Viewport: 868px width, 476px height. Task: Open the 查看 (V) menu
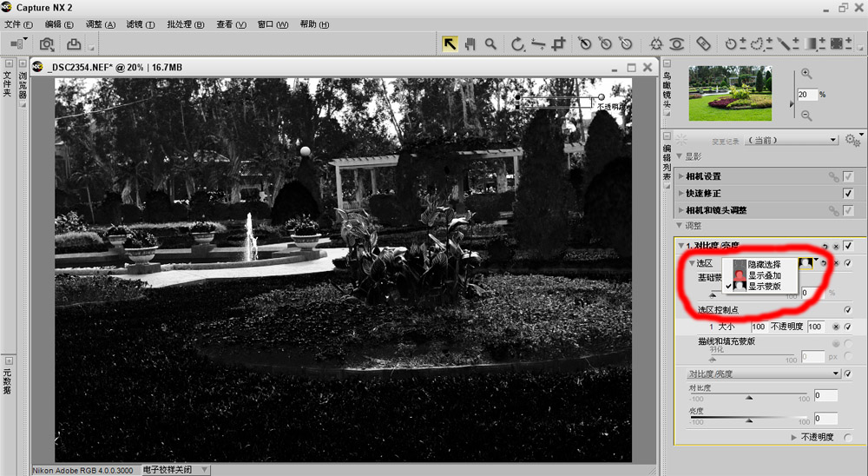tap(232, 24)
